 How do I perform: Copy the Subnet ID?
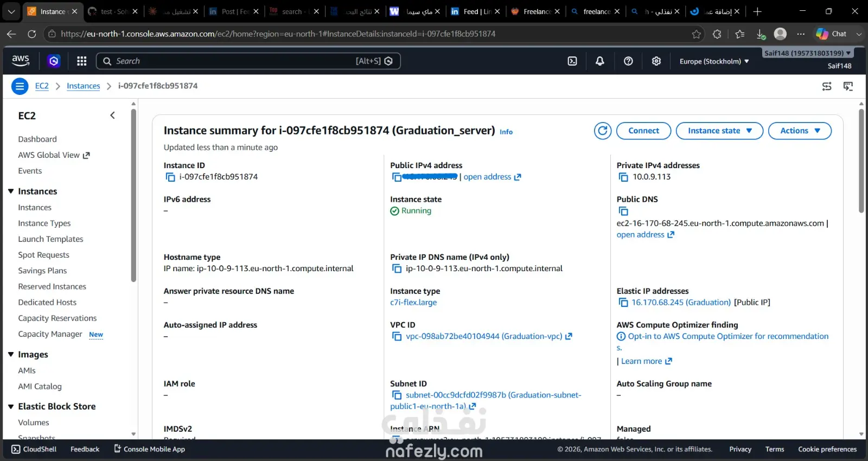click(x=397, y=395)
